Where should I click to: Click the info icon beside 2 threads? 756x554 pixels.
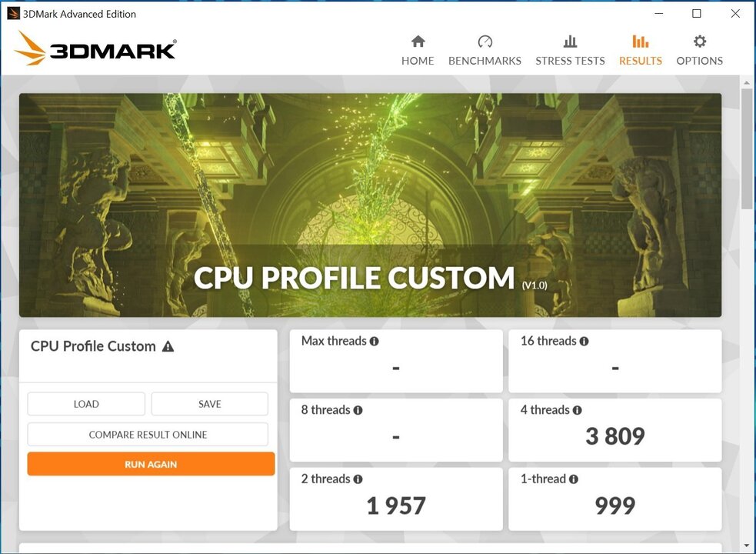(x=358, y=479)
